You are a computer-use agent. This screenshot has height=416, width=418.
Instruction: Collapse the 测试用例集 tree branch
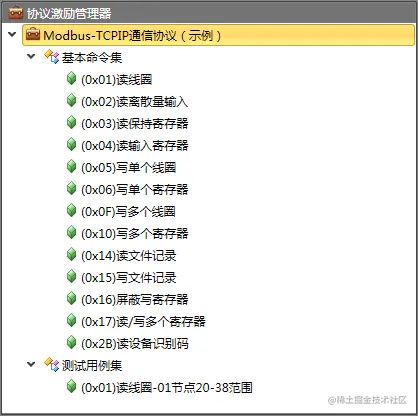coord(31,364)
